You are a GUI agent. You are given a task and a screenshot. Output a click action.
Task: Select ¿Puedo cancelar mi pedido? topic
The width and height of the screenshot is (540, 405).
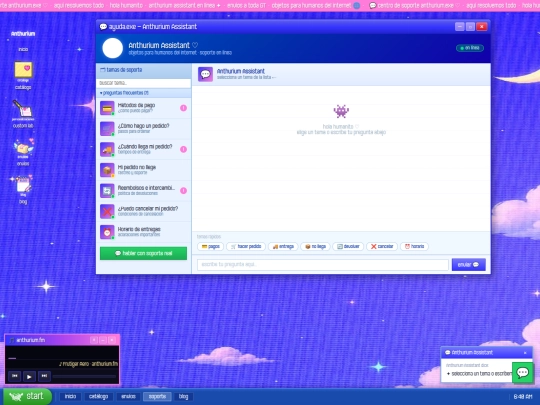pos(144,211)
